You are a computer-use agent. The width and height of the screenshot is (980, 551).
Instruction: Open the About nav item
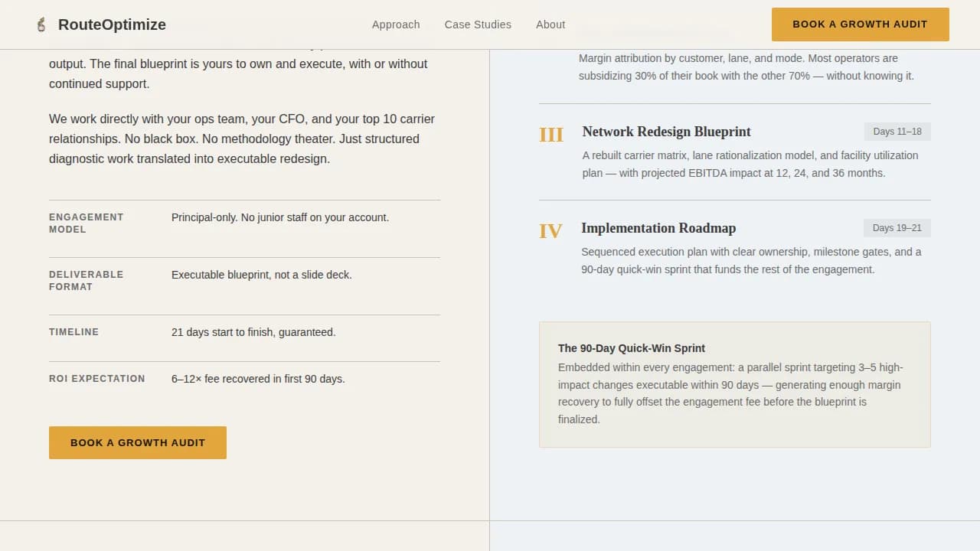[550, 24]
